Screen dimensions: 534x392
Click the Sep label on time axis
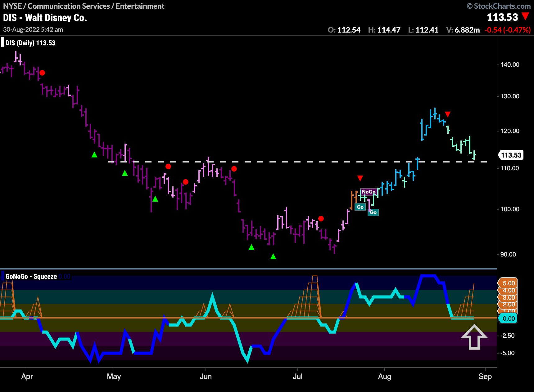[x=485, y=376]
